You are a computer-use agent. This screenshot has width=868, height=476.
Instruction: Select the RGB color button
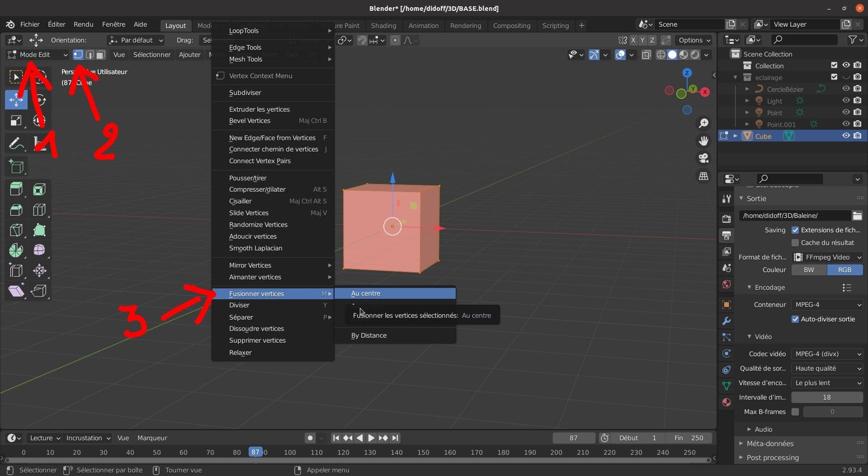pyautogui.click(x=845, y=270)
